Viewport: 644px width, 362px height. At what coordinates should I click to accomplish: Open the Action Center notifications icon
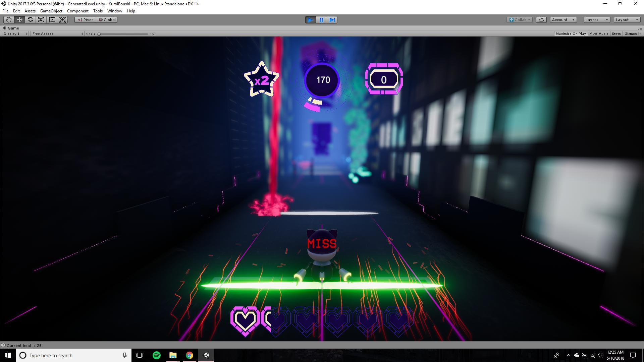[633, 355]
